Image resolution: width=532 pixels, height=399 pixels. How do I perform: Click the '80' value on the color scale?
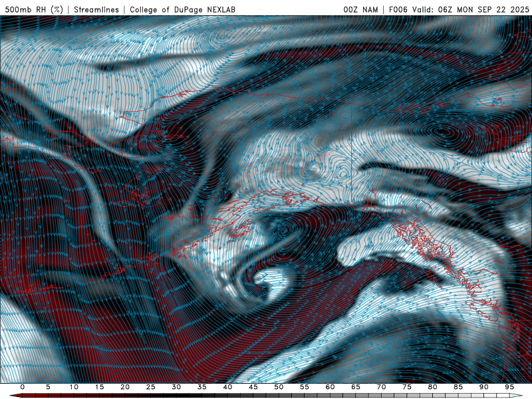(x=433, y=387)
